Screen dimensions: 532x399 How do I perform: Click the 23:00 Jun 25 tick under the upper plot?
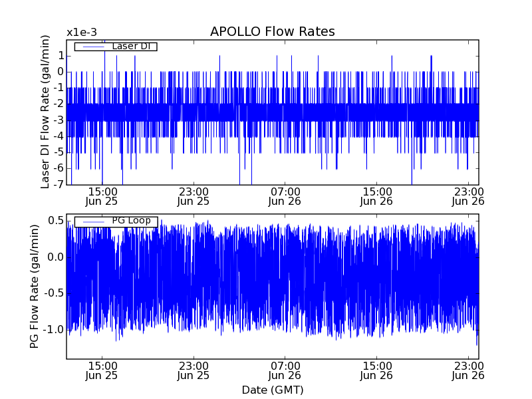click(194, 196)
